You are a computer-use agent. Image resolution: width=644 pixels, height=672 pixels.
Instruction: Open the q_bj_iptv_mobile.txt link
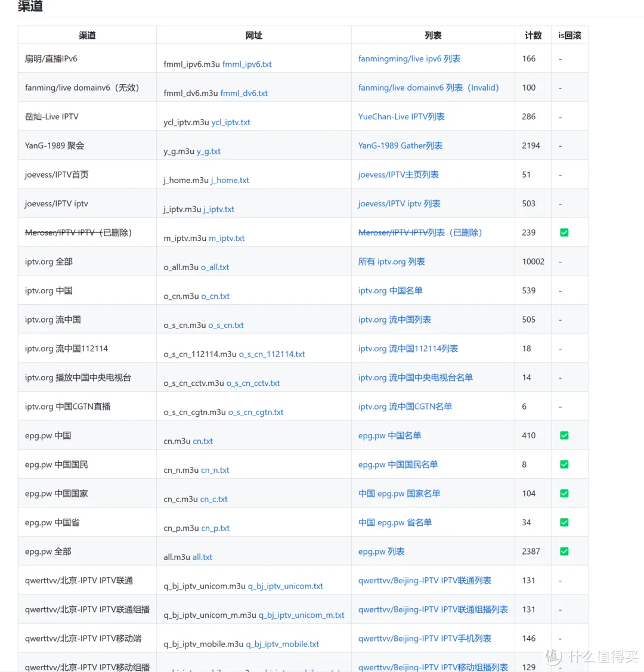pos(283,644)
